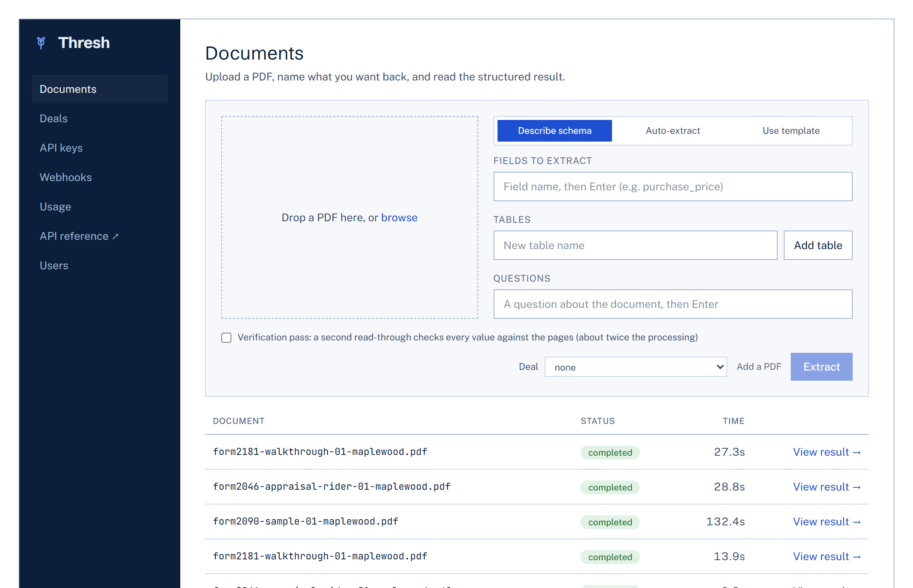Click completed status badge in form2090 row
Screen dimensions: 913x588
click(x=610, y=522)
